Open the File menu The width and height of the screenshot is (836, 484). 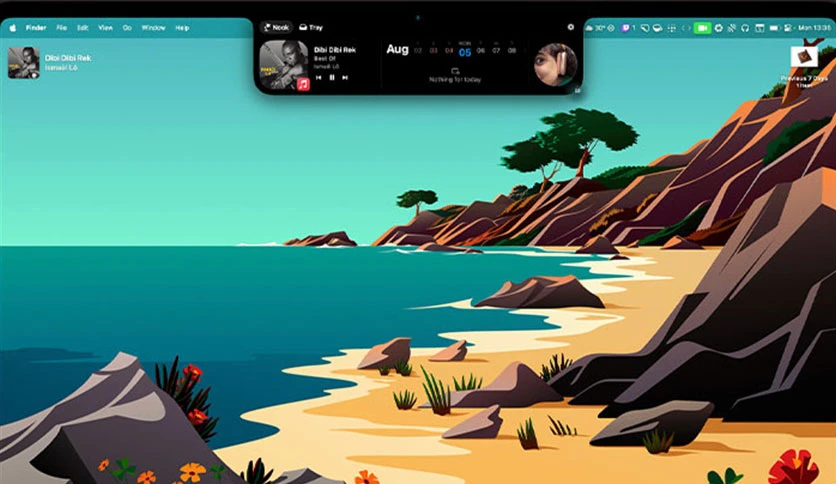[x=62, y=28]
